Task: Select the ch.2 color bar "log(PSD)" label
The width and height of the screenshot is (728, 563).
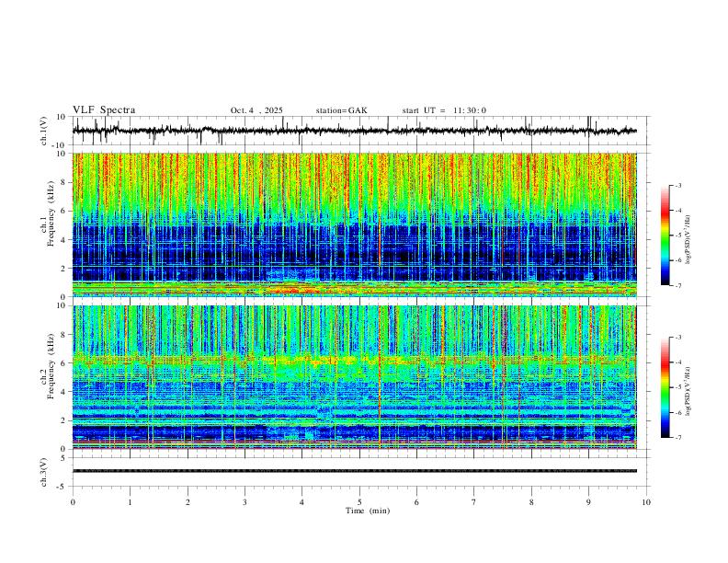Action: point(688,391)
